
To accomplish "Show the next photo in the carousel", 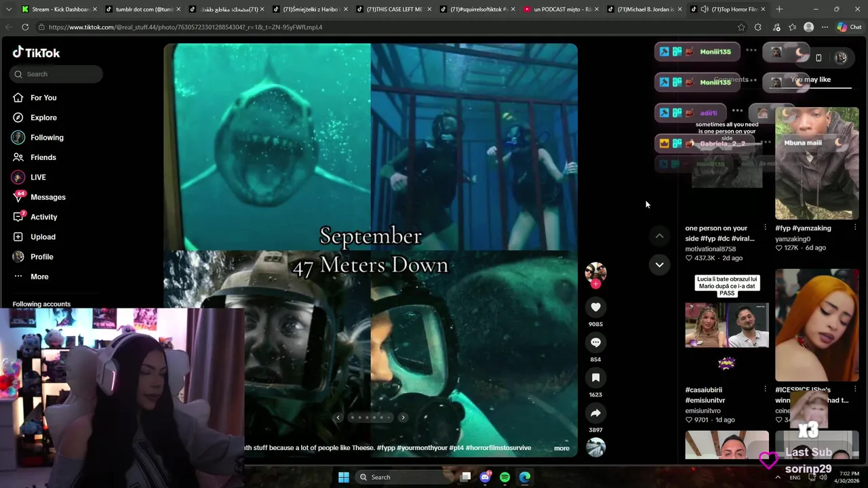I will point(403,418).
